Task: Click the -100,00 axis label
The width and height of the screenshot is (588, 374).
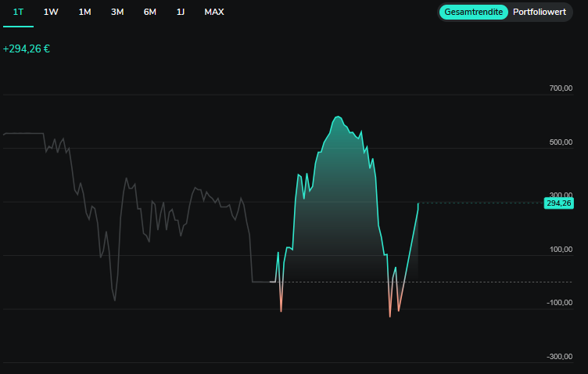Action: click(x=559, y=303)
